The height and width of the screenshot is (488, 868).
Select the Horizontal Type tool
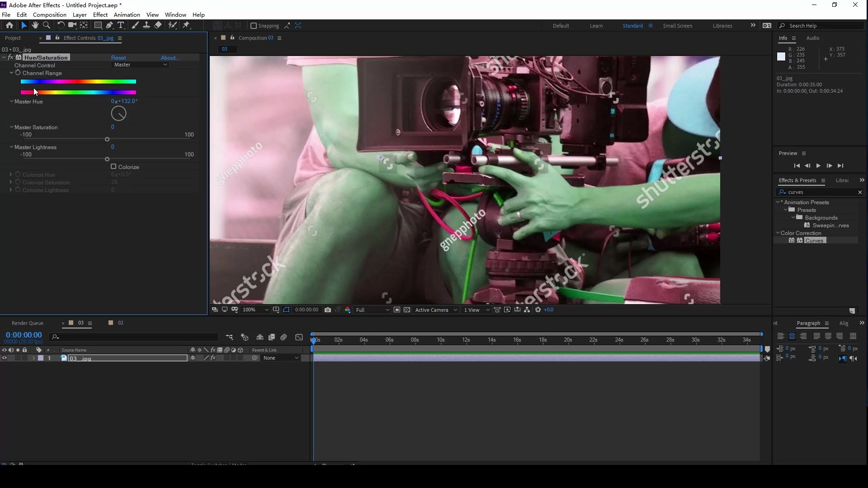click(121, 25)
